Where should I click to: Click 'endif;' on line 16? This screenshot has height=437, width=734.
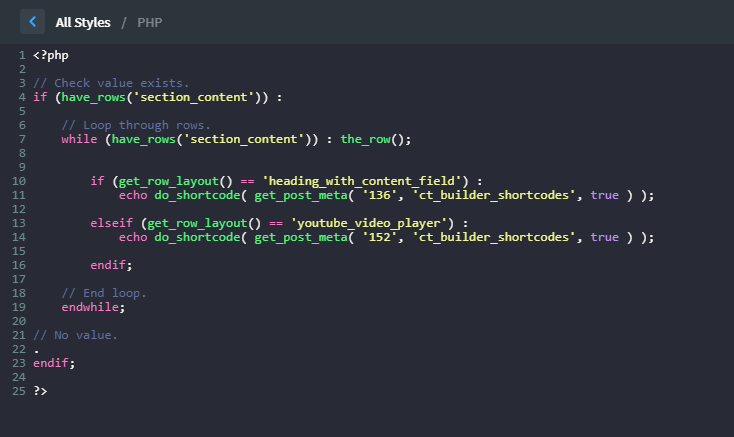coord(111,265)
